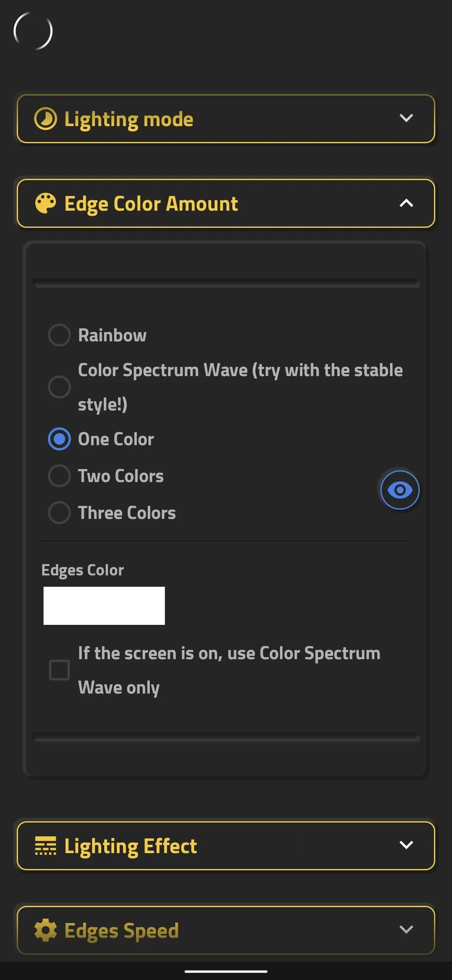Select the Three Colors radio button
This screenshot has width=452, height=980.
pos(59,513)
